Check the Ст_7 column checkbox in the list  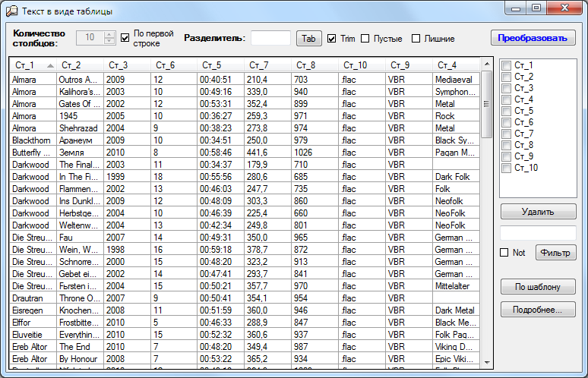pos(506,134)
